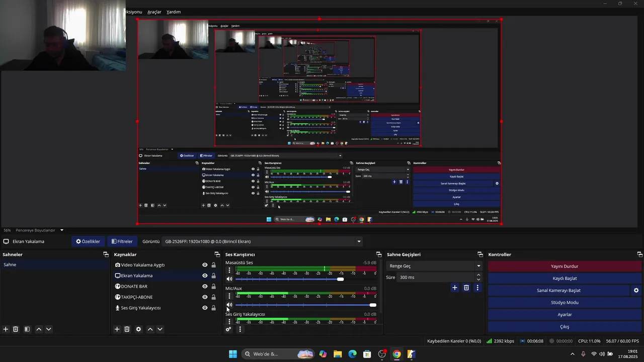Undock the Kaynaklar panel
The height and width of the screenshot is (362, 644).
(x=217, y=254)
